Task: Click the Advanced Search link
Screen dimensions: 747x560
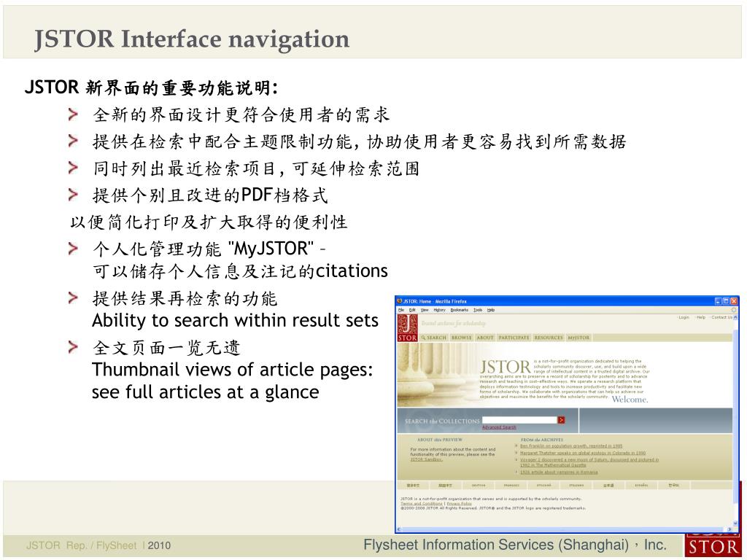Action: point(499,427)
